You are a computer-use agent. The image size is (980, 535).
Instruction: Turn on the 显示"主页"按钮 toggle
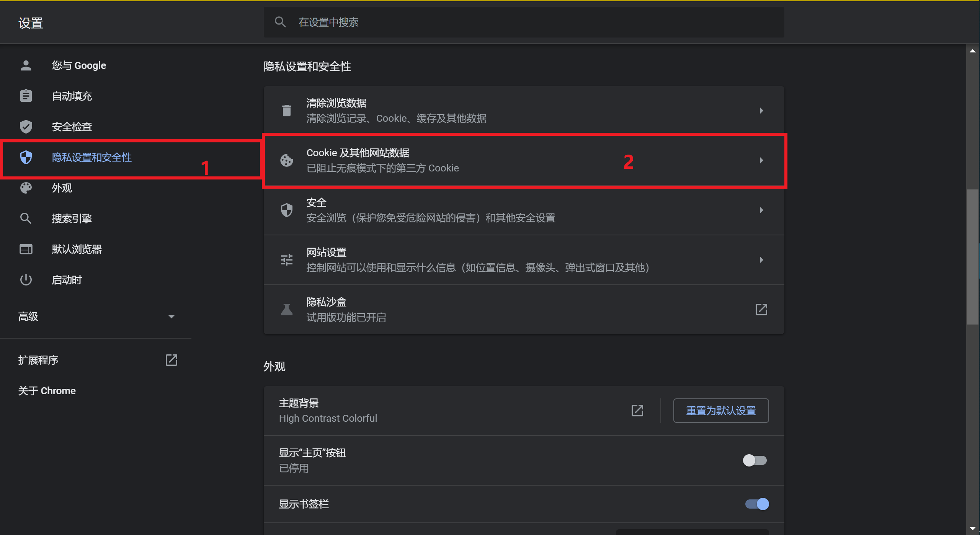click(x=755, y=460)
